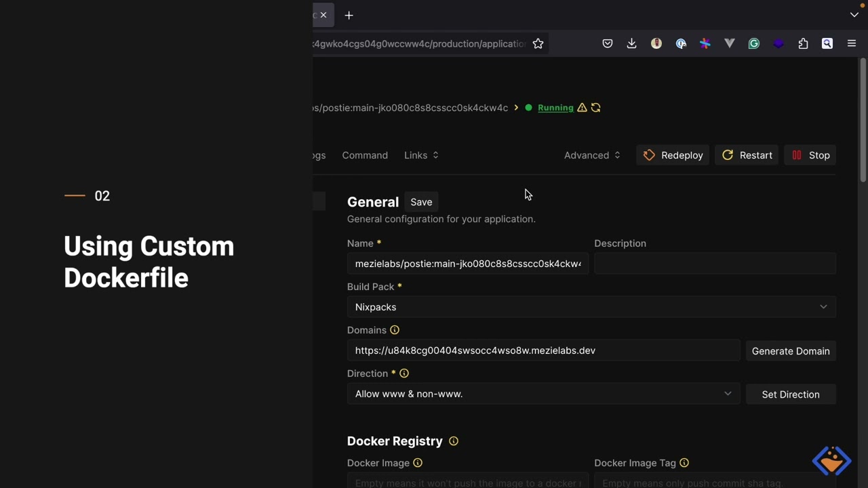Expand the Advanced dropdown menu
This screenshot has height=488, width=868.
[x=592, y=155]
